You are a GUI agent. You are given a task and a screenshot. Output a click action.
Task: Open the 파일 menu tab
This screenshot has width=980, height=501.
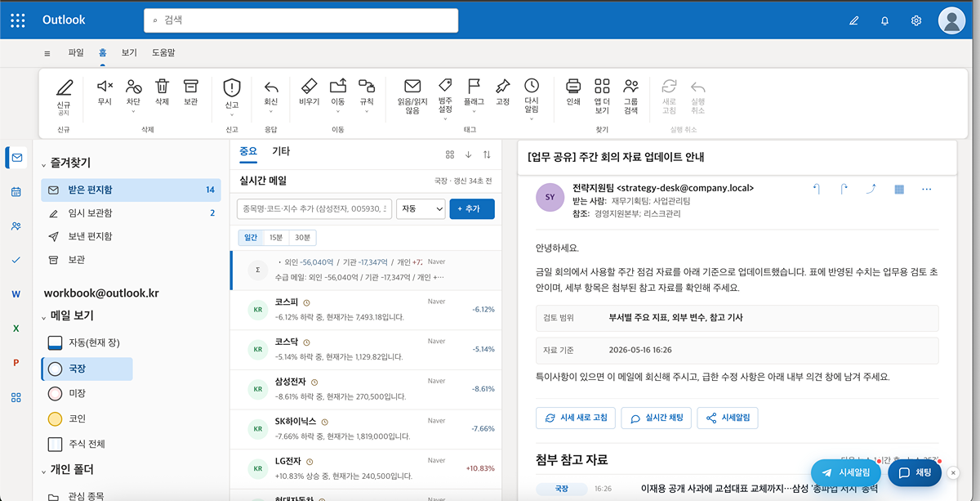(x=76, y=52)
